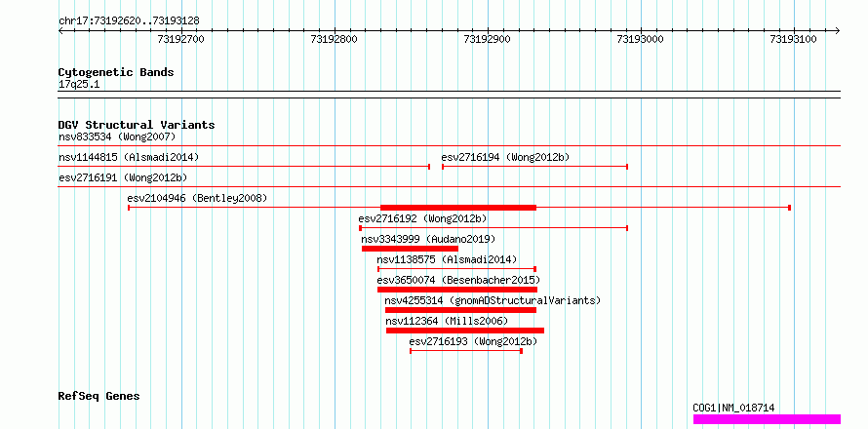Open the Cytogenetic Bands track title

116,72
